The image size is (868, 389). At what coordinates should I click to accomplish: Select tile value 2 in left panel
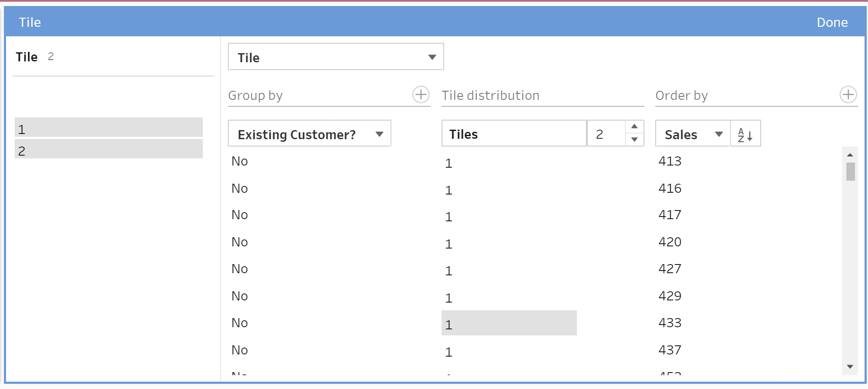click(109, 150)
